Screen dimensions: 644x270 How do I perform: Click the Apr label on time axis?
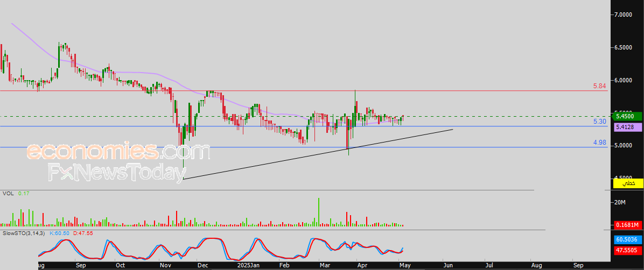(362, 266)
